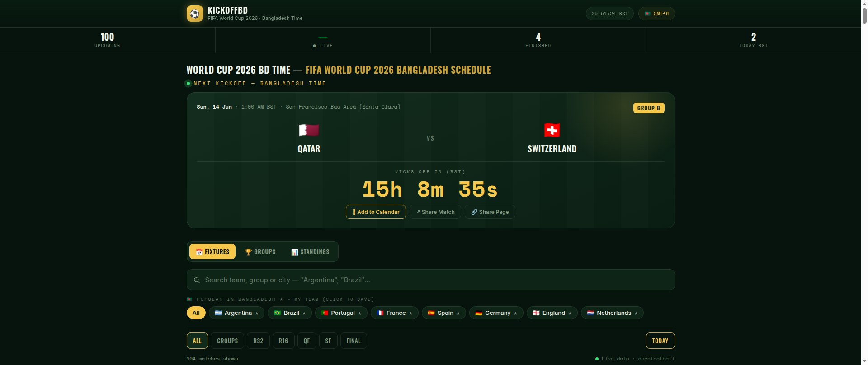Filter by Germany team chip

tap(496, 313)
